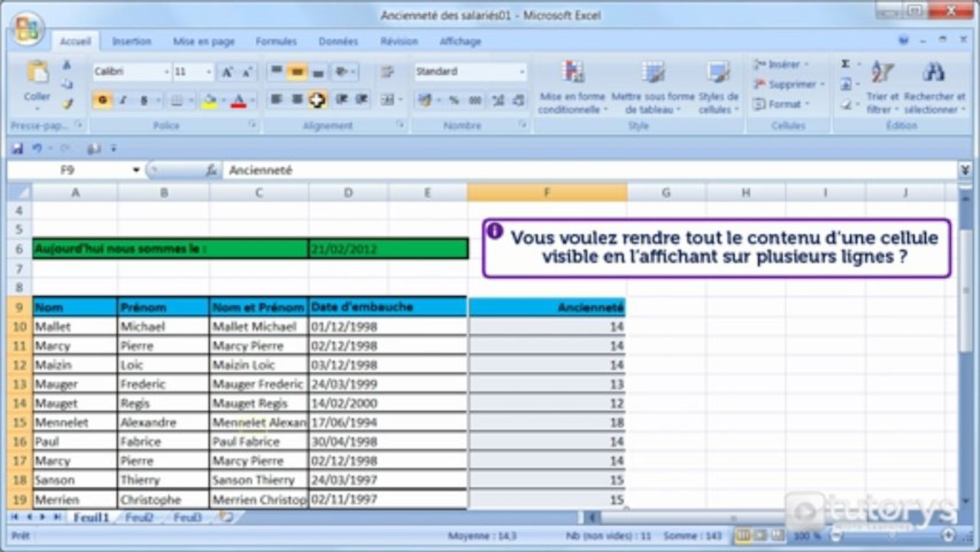The height and width of the screenshot is (552, 980).
Task: Expand the Name Box F9 dropdown arrow
Action: [136, 170]
